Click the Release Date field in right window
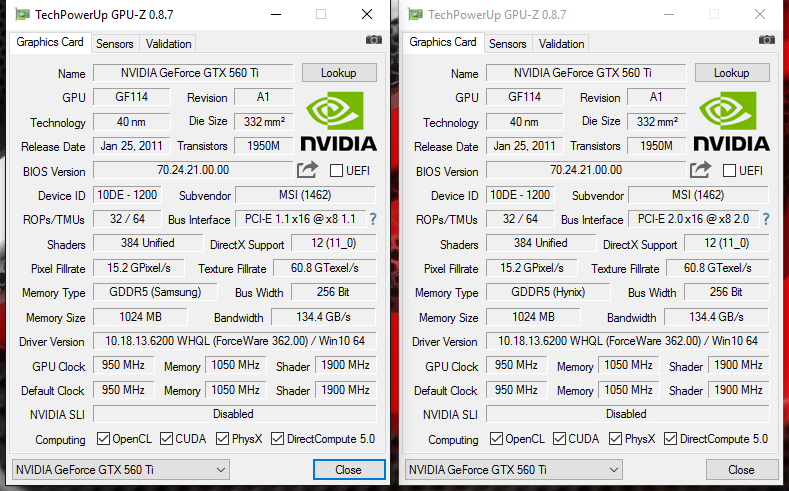This screenshot has width=789, height=491. (x=524, y=146)
